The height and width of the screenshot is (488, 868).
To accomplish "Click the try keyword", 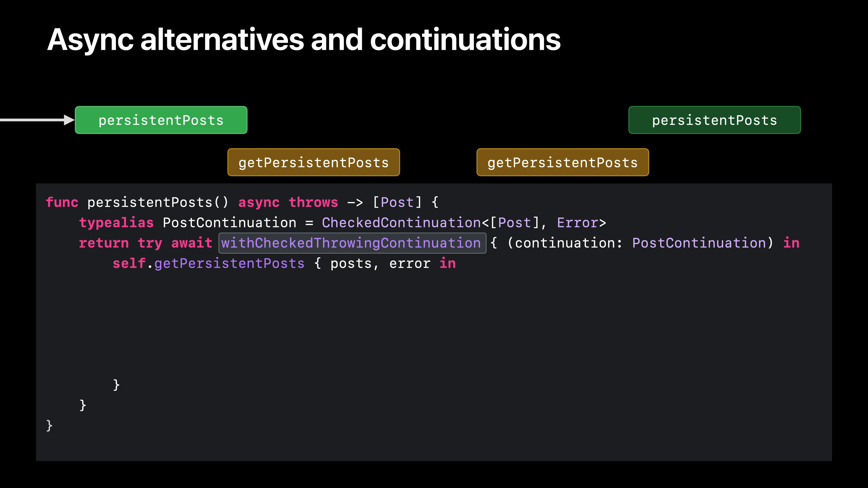I will tap(150, 243).
